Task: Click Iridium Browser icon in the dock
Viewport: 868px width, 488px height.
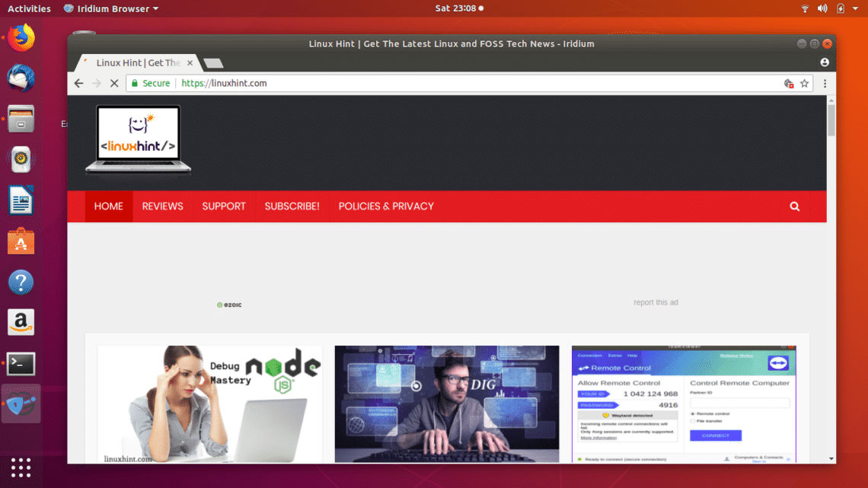Action: [21, 404]
